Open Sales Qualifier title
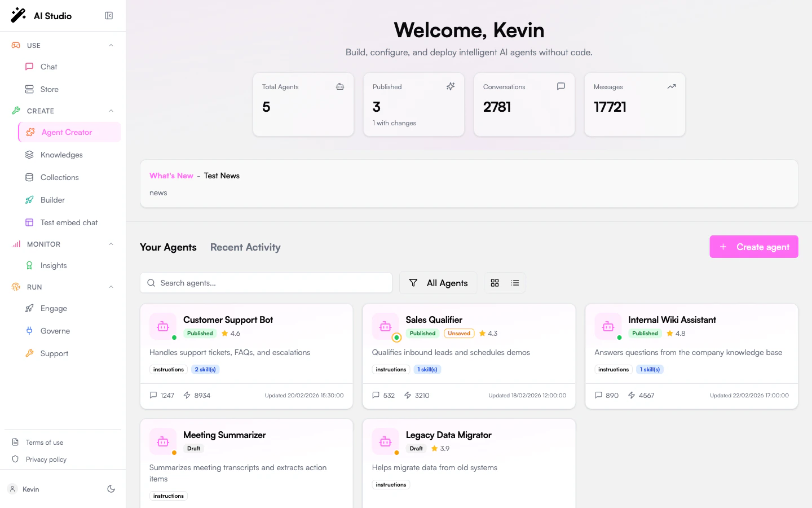The width and height of the screenshot is (812, 508). click(434, 319)
